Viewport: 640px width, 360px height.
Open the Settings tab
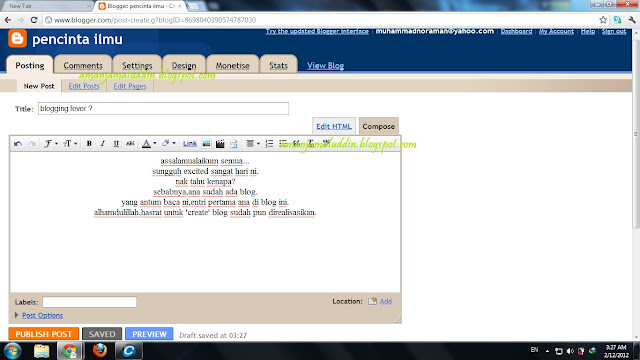pyautogui.click(x=137, y=65)
